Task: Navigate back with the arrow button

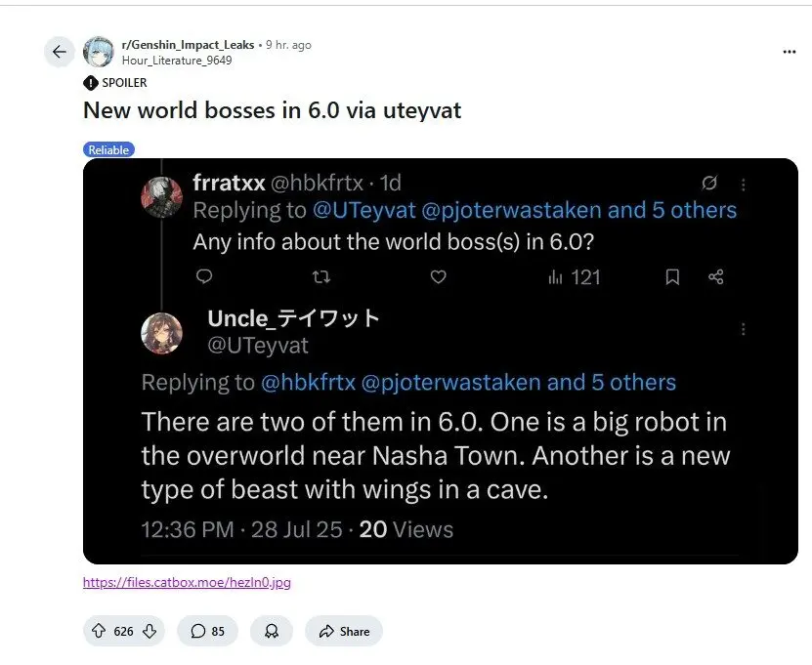Action: [x=59, y=51]
